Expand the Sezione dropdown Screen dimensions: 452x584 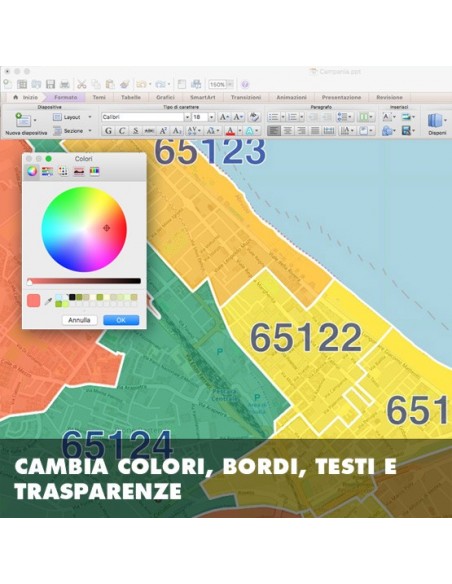tap(90, 131)
